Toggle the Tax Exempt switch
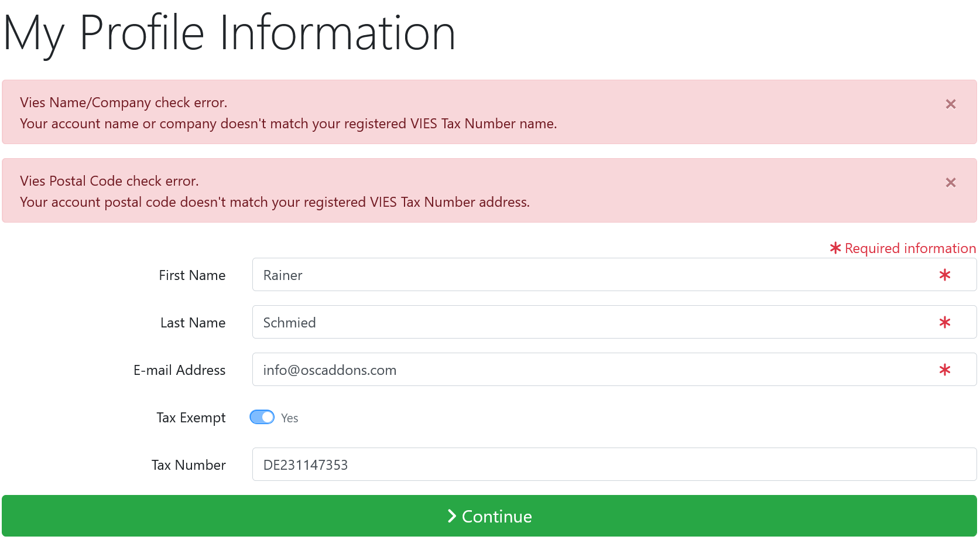Viewport: 980px width, 543px height. [x=262, y=417]
